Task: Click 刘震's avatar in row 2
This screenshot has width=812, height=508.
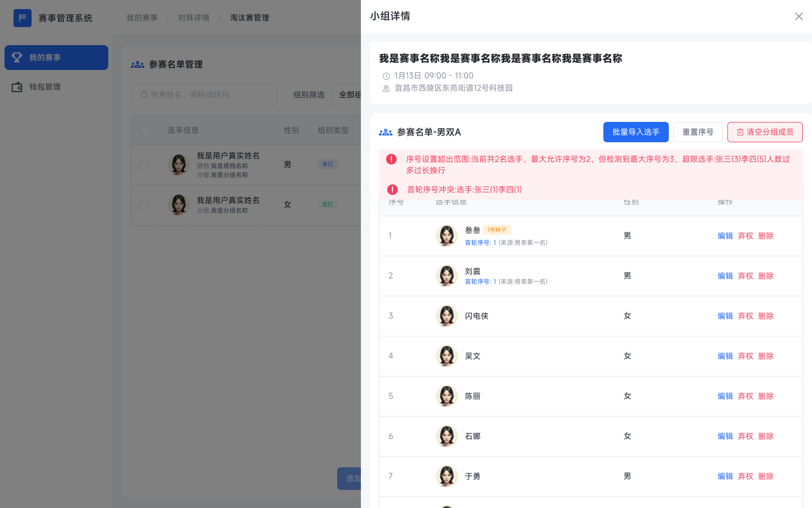Action: point(447,276)
